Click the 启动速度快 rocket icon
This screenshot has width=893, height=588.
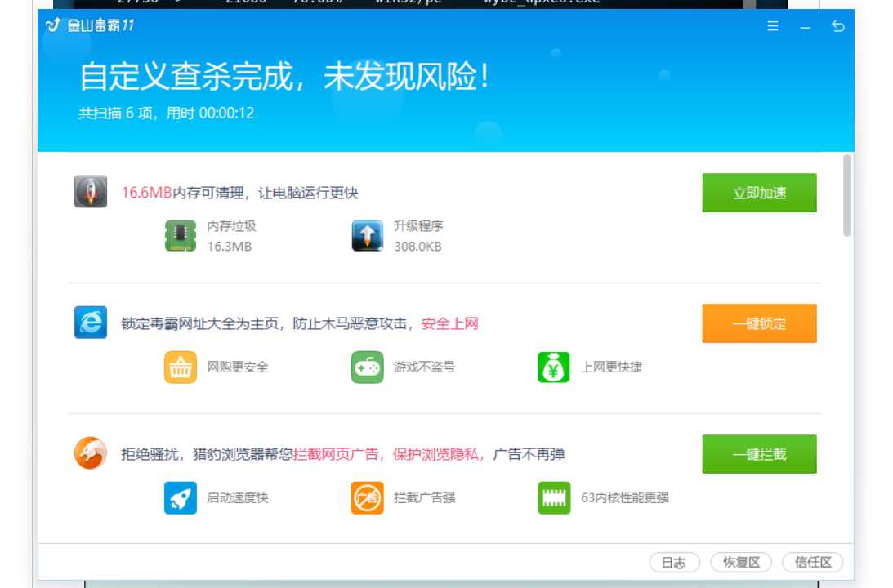coord(181,497)
